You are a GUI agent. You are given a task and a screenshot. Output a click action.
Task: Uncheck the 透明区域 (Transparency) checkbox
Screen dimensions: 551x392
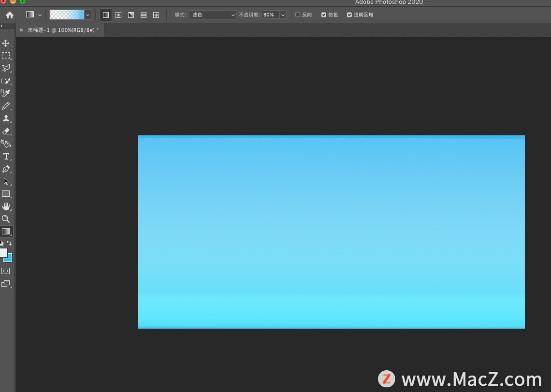[349, 15]
